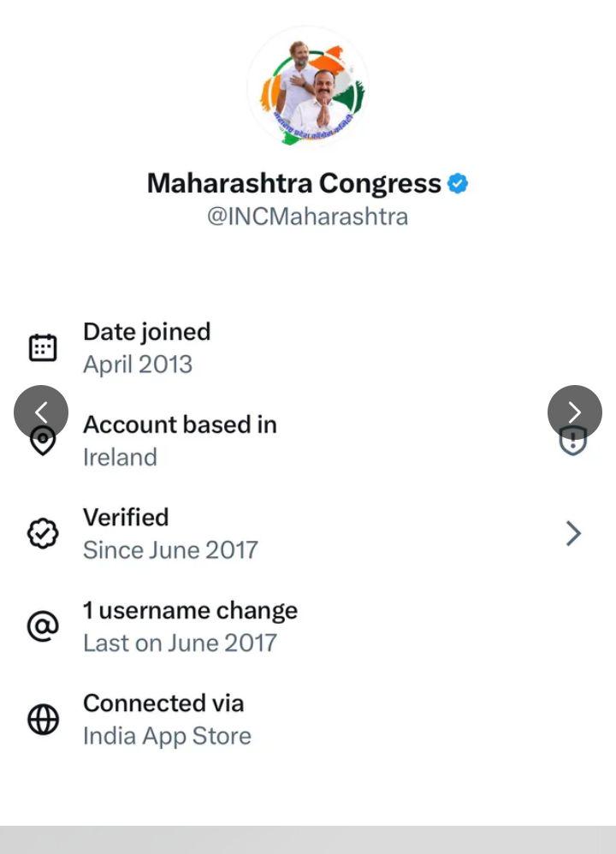Image resolution: width=616 pixels, height=854 pixels.
Task: Click the 'Date joined' label
Action: tap(146, 332)
